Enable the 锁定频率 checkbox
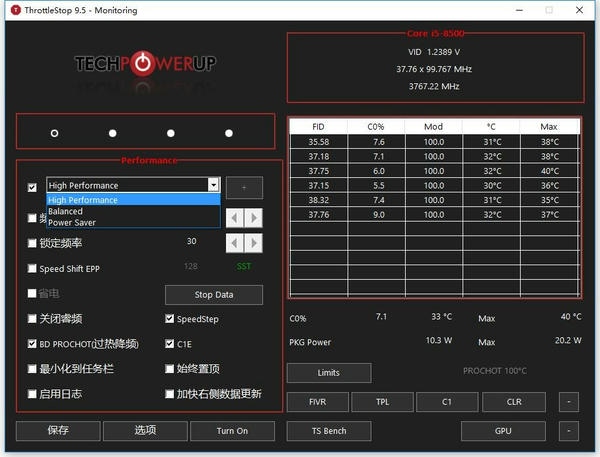This screenshot has width=600, height=457. coord(32,243)
